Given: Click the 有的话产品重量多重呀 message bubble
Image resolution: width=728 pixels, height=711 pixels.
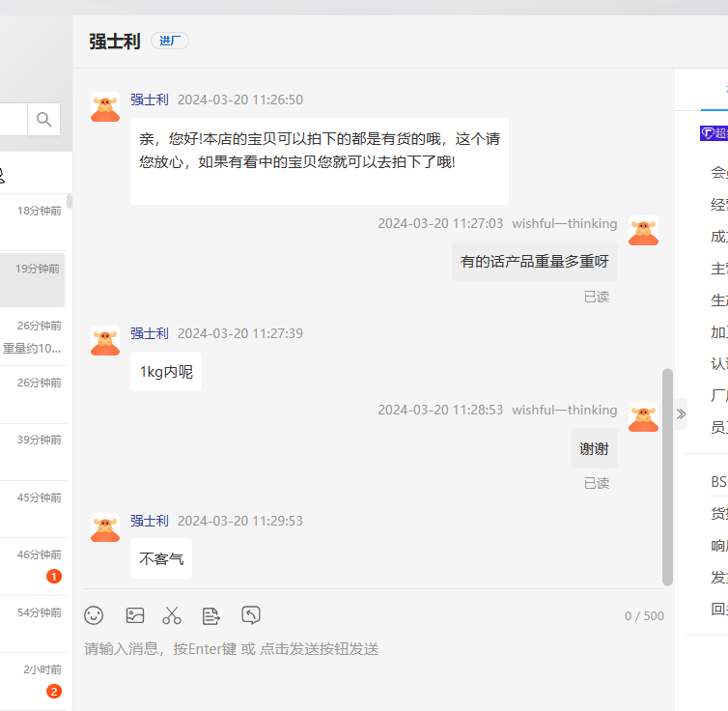Looking at the screenshot, I should coord(534,261).
